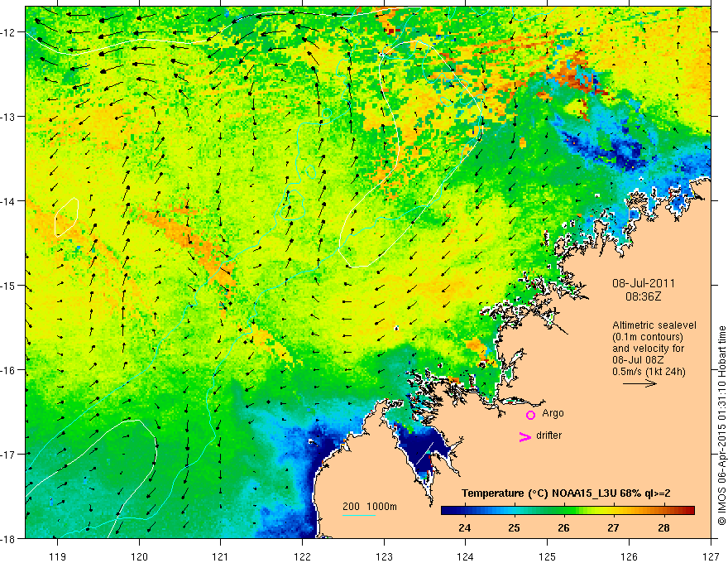This screenshot has width=728, height=563.
Task: Click the magenta Argo circle legend symbol
Action: (x=530, y=415)
